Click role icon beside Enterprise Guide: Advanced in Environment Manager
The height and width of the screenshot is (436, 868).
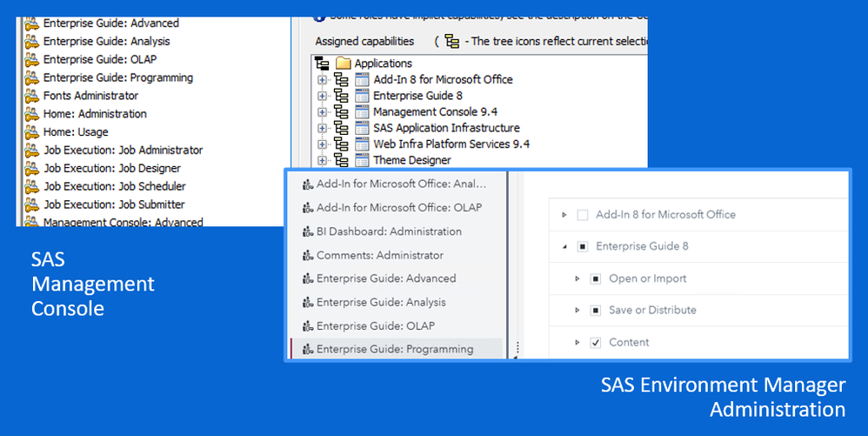point(309,278)
